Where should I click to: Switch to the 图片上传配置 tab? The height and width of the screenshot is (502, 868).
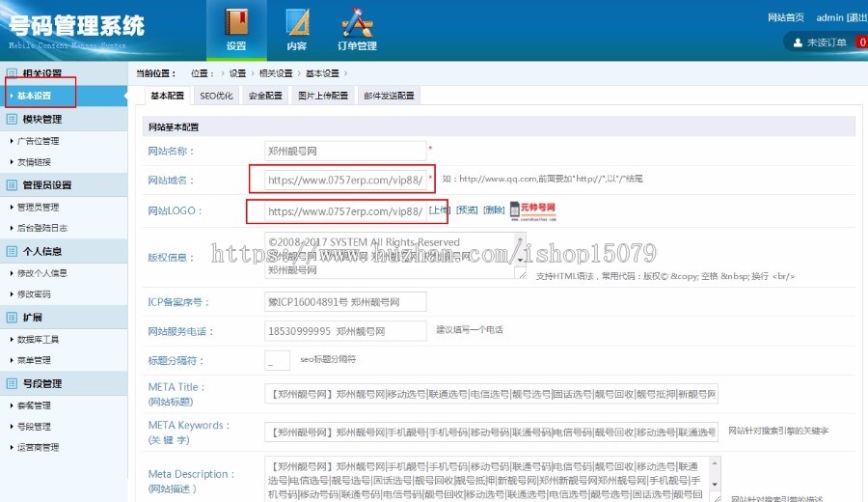click(x=323, y=96)
